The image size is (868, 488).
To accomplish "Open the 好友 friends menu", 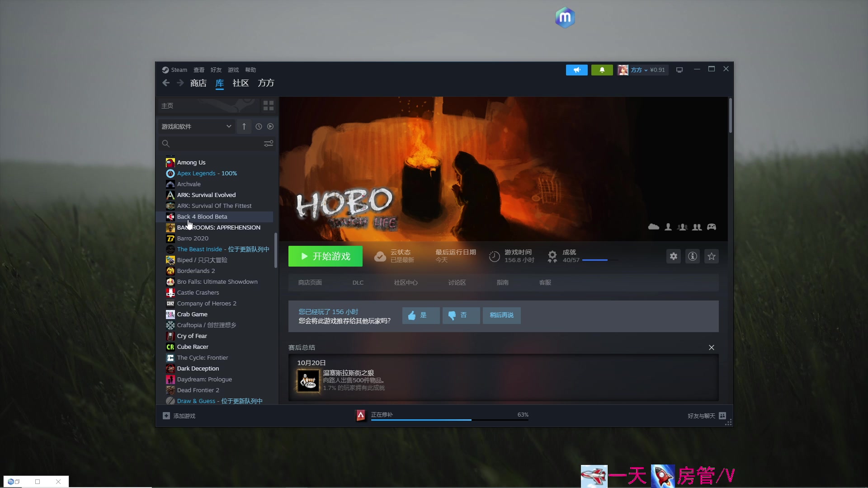I will [216, 70].
